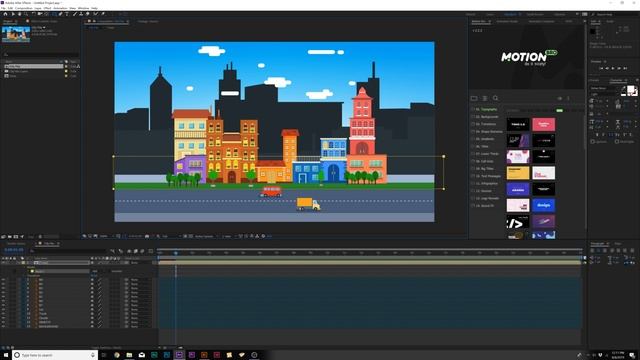Toggle the Hindi Digits checkbox in Character panel
The image size is (640, 360).
[616, 142]
